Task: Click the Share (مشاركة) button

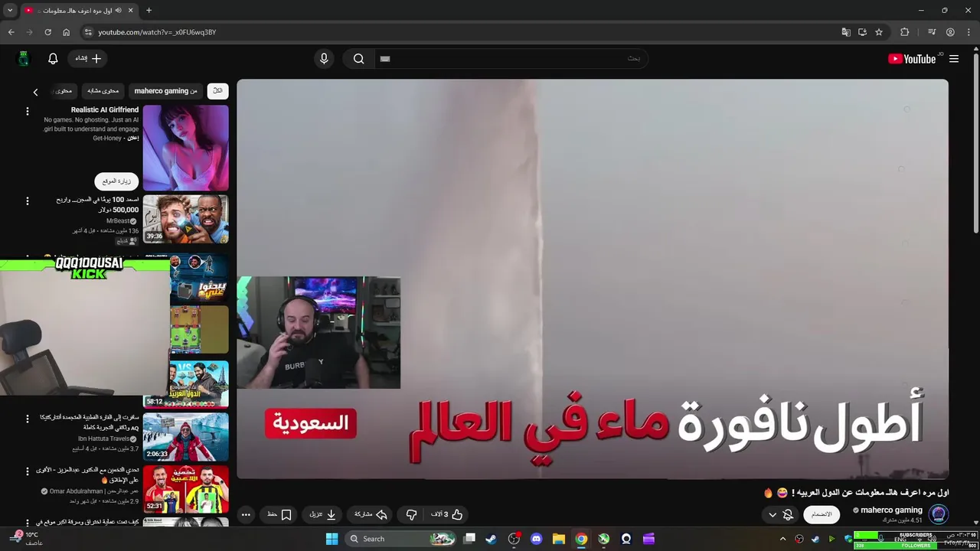Action: pos(371,514)
